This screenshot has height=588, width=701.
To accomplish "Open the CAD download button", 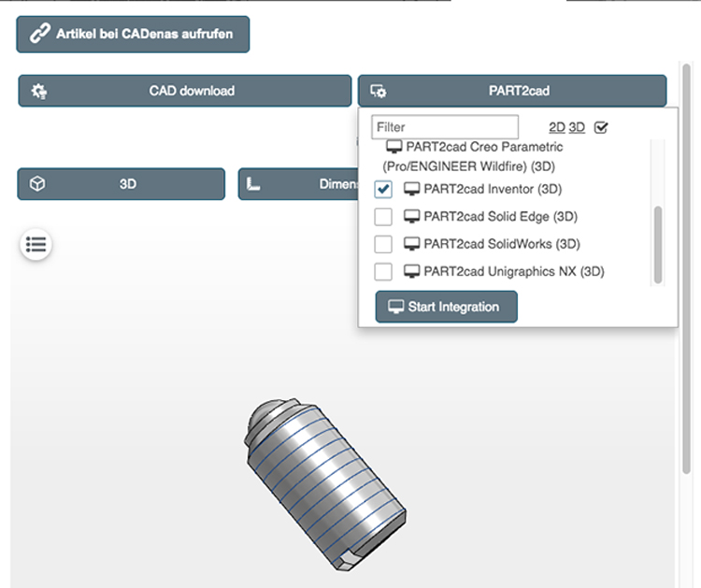I will tap(185, 91).
